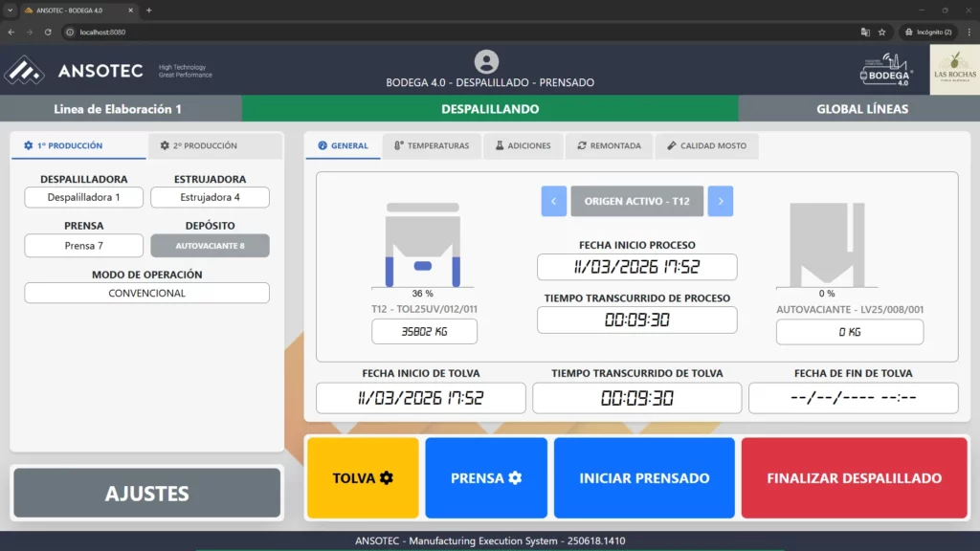Click the Tiempo Transcurrido de Proceso field
Viewport: 980px width, 551px height.
pos(636,320)
